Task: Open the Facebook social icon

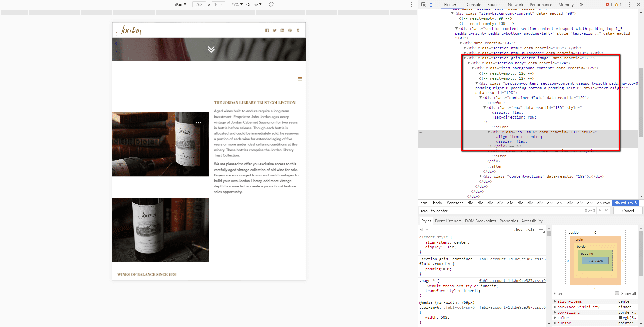Action: click(x=267, y=30)
